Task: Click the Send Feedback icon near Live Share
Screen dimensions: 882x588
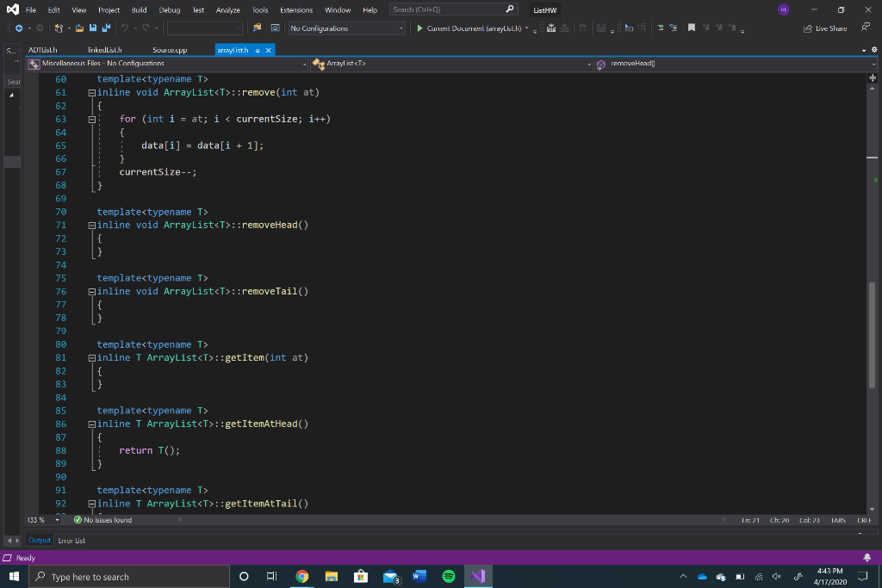Action: click(x=865, y=28)
